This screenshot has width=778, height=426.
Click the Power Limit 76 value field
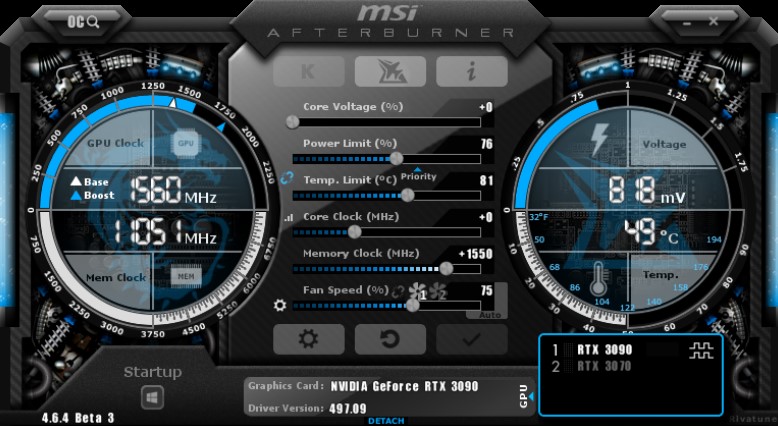487,144
